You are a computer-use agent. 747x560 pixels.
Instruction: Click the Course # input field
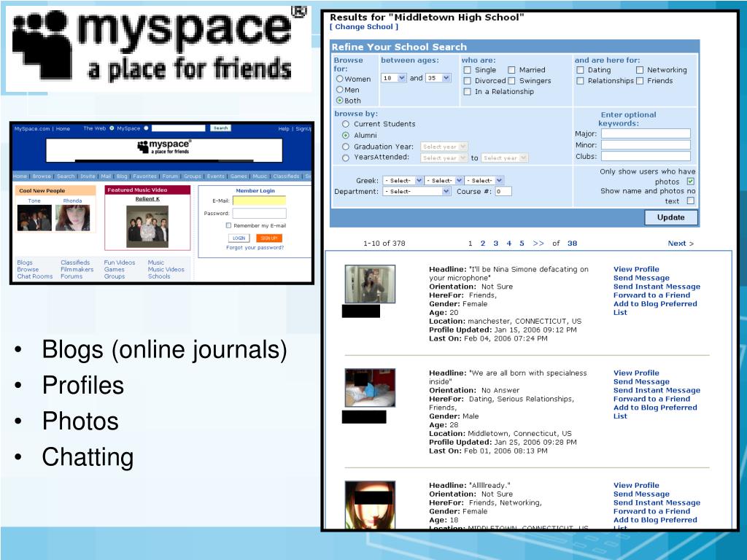[x=503, y=192]
